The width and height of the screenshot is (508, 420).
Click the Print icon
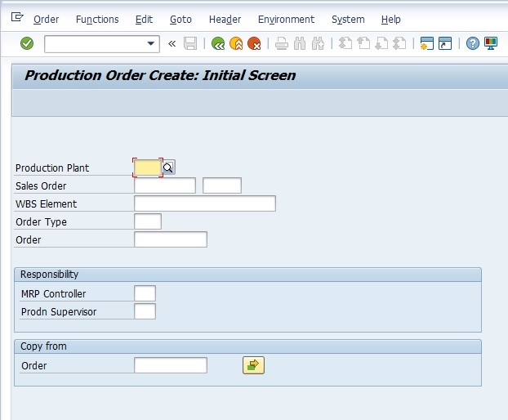click(282, 43)
